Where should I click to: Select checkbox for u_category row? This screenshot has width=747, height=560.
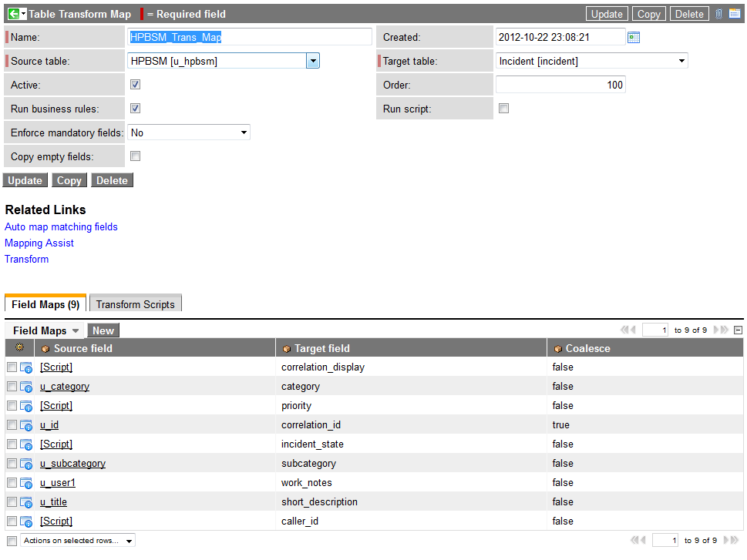pyautogui.click(x=12, y=386)
